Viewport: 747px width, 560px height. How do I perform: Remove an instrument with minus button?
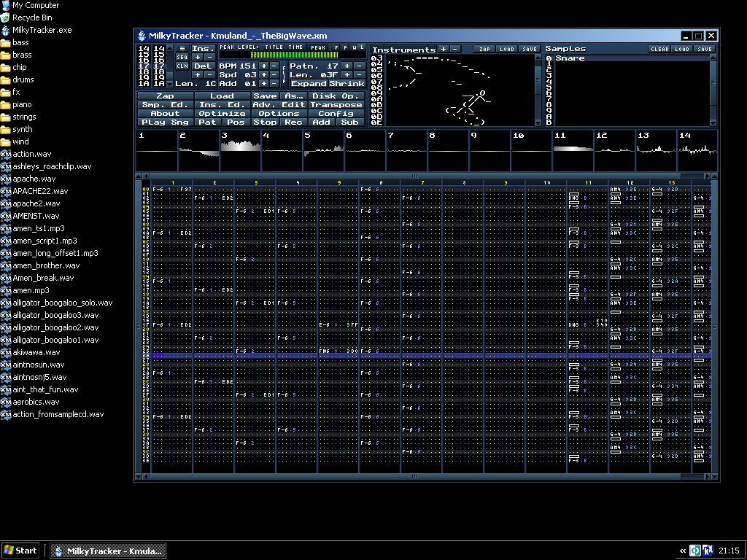[455, 49]
